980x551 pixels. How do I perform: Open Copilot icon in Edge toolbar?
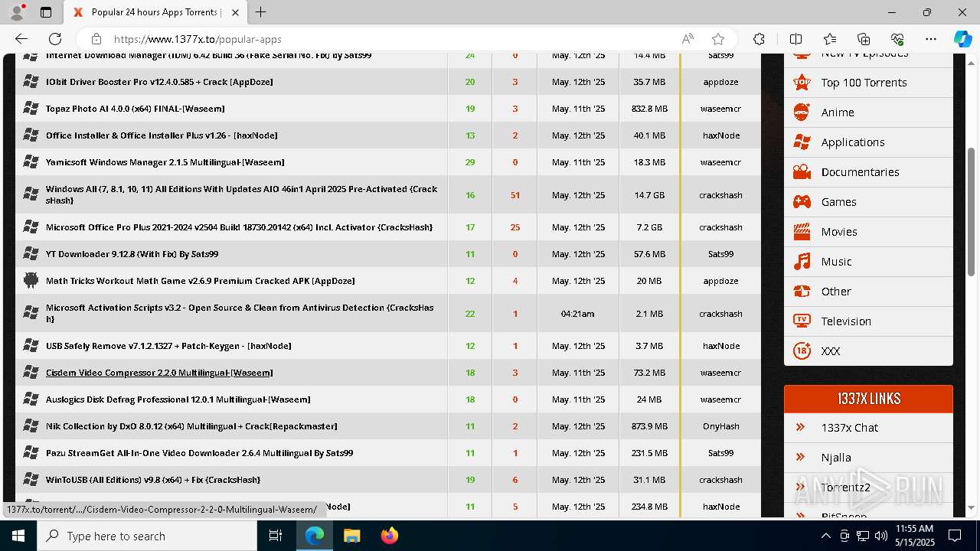coord(962,39)
